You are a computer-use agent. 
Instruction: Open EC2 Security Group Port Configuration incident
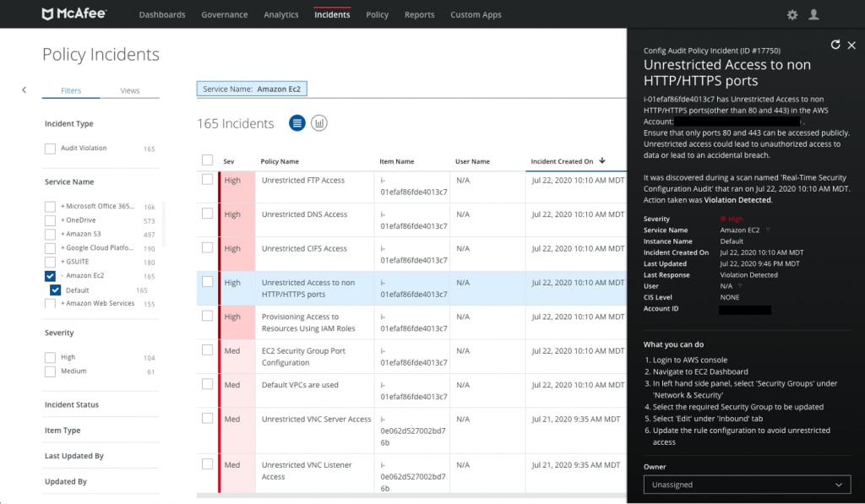pyautogui.click(x=303, y=357)
